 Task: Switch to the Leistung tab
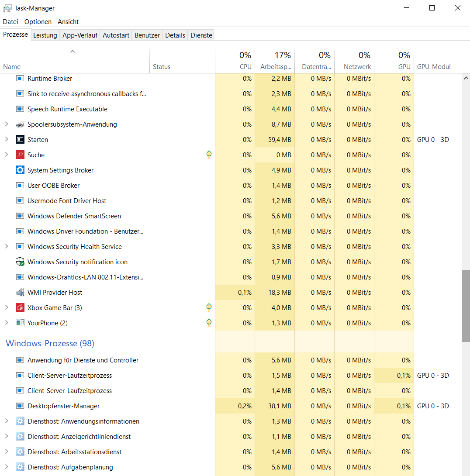(45, 35)
